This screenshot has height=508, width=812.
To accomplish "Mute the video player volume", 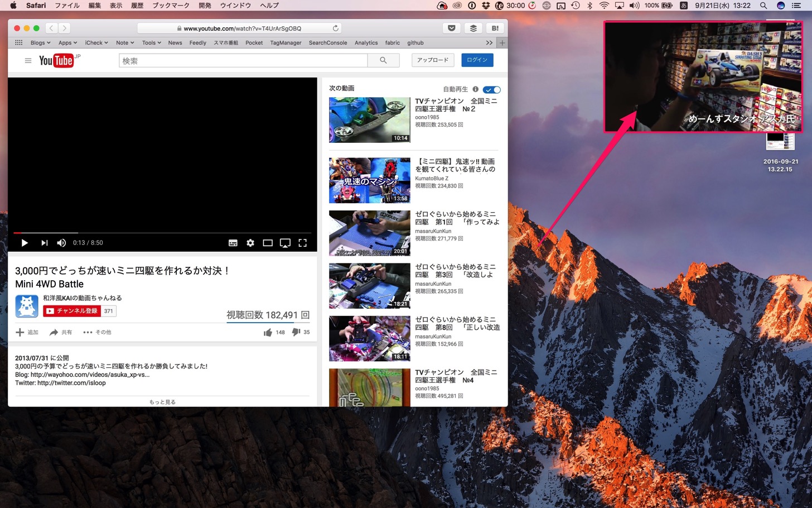I will (x=61, y=243).
